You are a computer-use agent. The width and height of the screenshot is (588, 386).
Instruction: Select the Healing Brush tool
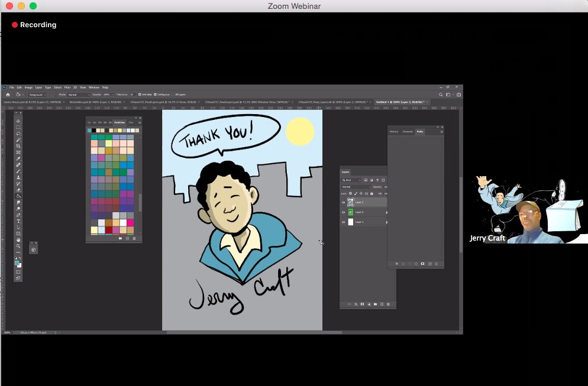coord(18,165)
